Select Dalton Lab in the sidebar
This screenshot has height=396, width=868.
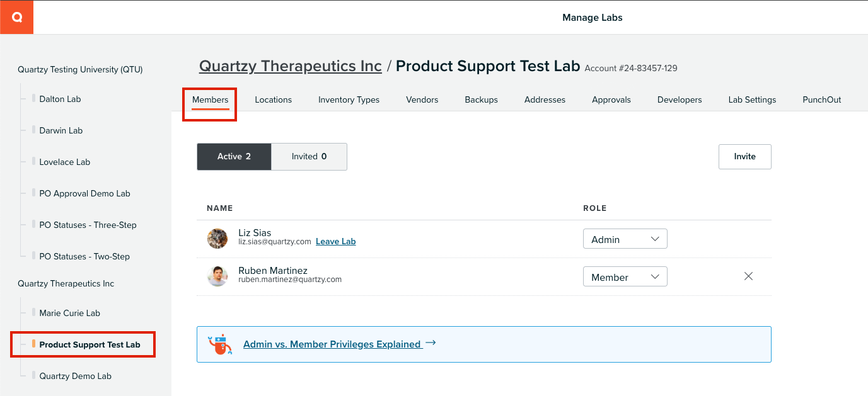pyautogui.click(x=60, y=99)
